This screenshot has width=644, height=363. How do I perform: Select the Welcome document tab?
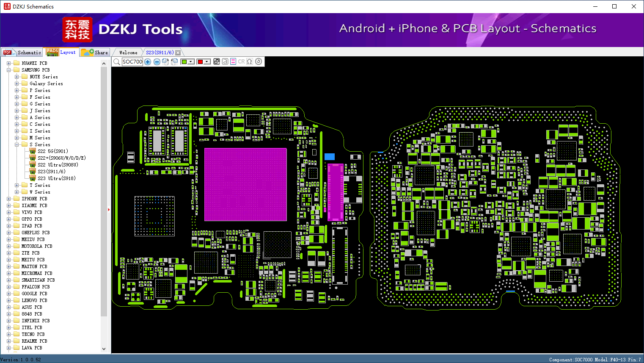(x=128, y=53)
